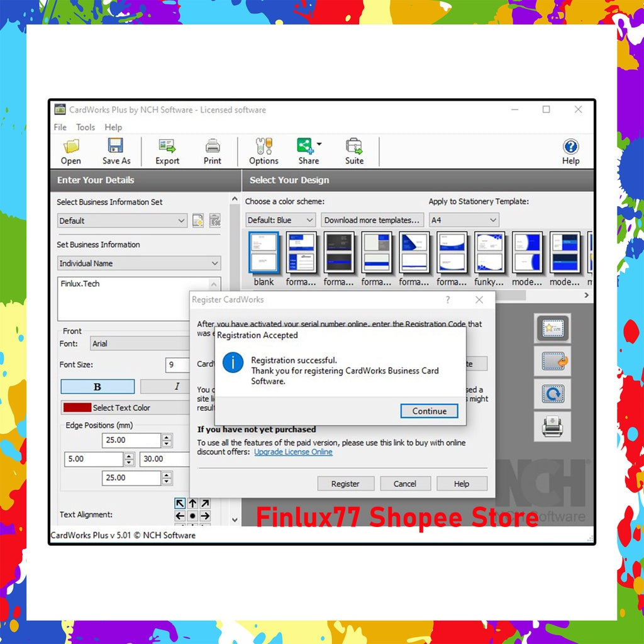Click the rotate card icon in the sidebar
Image resolution: width=644 pixels, height=644 pixels.
coord(552,393)
